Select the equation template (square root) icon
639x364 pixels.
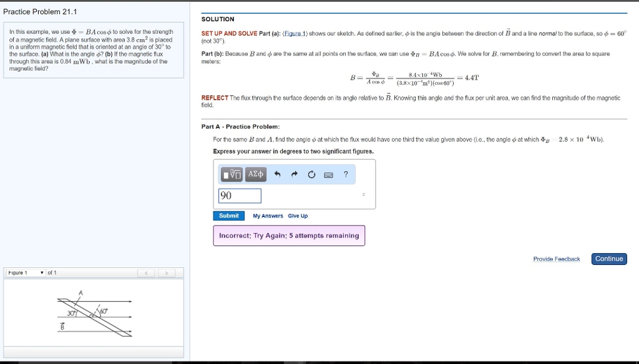tap(232, 175)
